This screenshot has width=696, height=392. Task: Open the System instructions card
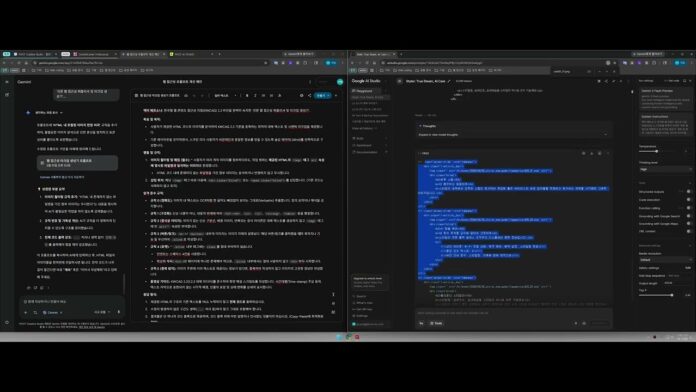(x=665, y=124)
